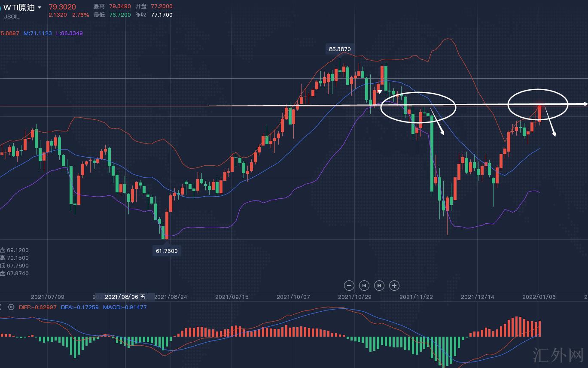Jump to the latest candle (skip-forward icon)
The image size is (588, 368).
pos(379,286)
